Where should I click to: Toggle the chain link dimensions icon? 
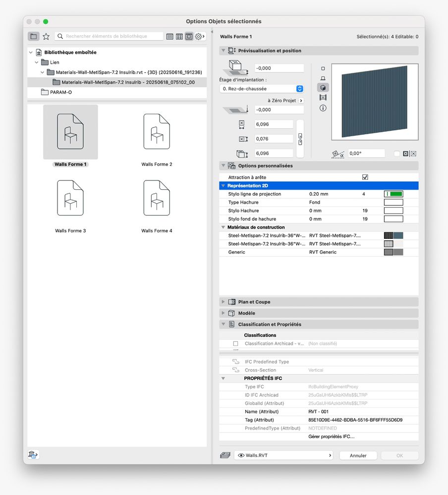(300, 139)
